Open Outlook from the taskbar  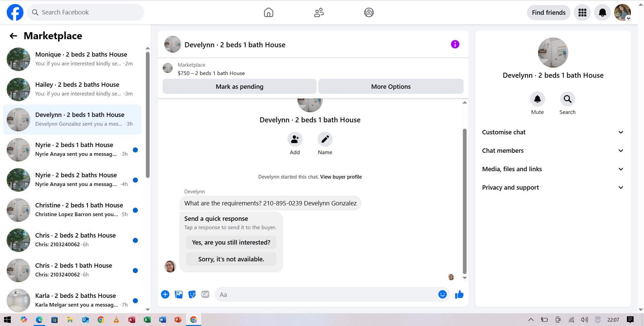86,320
